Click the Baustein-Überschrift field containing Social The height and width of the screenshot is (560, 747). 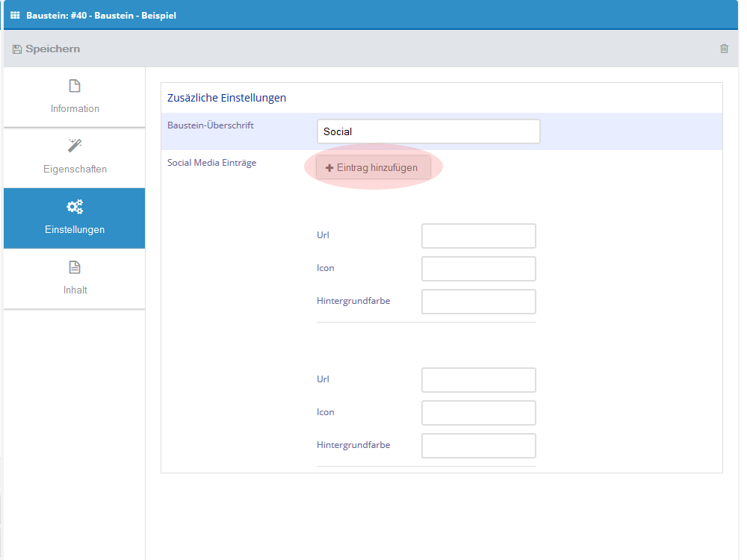428,131
